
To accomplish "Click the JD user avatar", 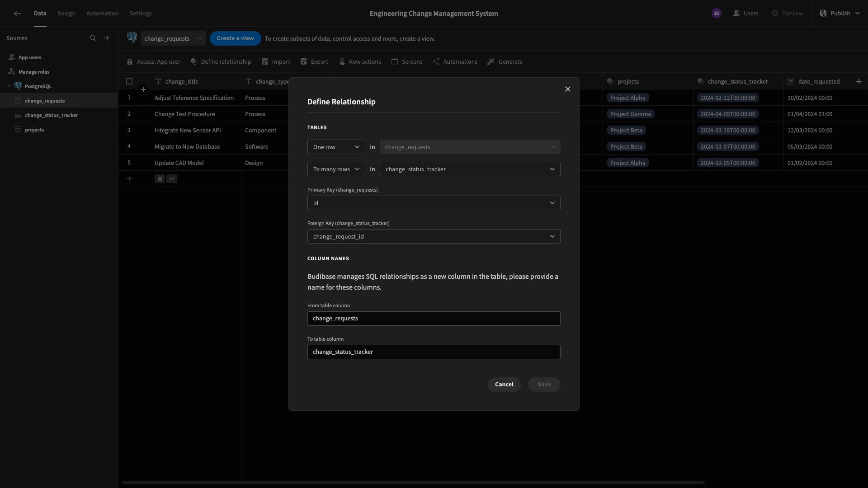I will click(x=717, y=14).
